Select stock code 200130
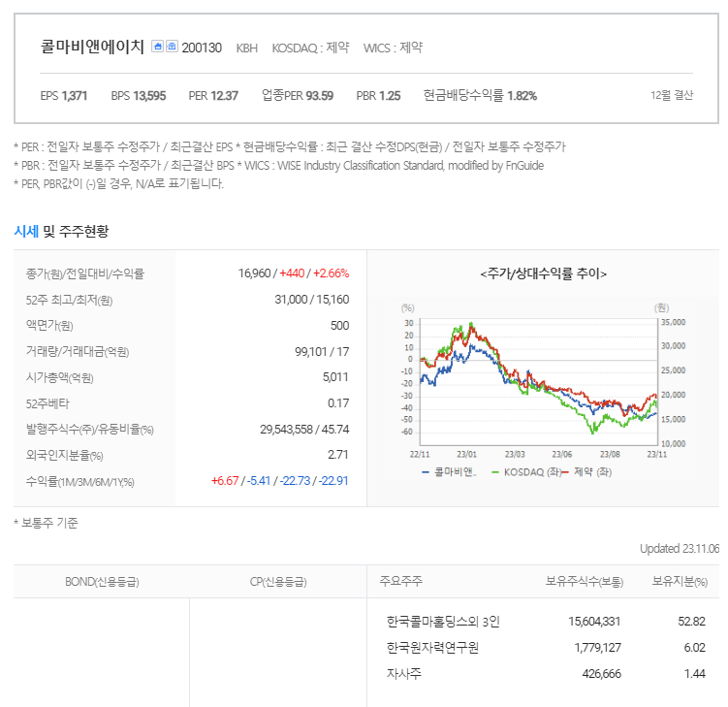Screen dimensions: 728x707 (202, 48)
